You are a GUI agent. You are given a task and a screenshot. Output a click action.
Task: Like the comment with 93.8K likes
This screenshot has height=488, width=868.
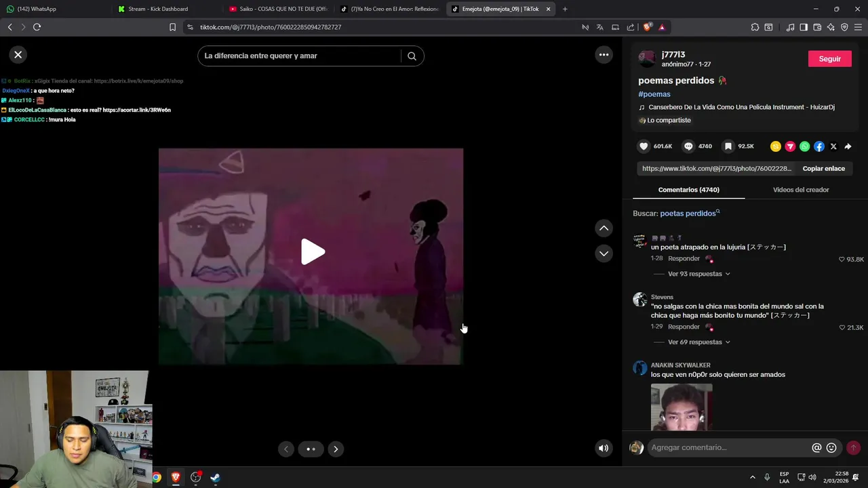pos(842,260)
